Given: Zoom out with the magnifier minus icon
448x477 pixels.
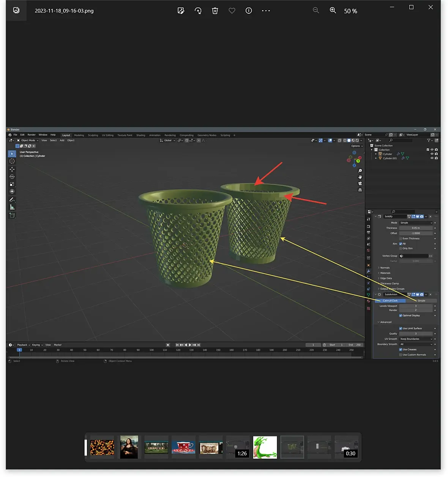Looking at the screenshot, I should click(316, 11).
